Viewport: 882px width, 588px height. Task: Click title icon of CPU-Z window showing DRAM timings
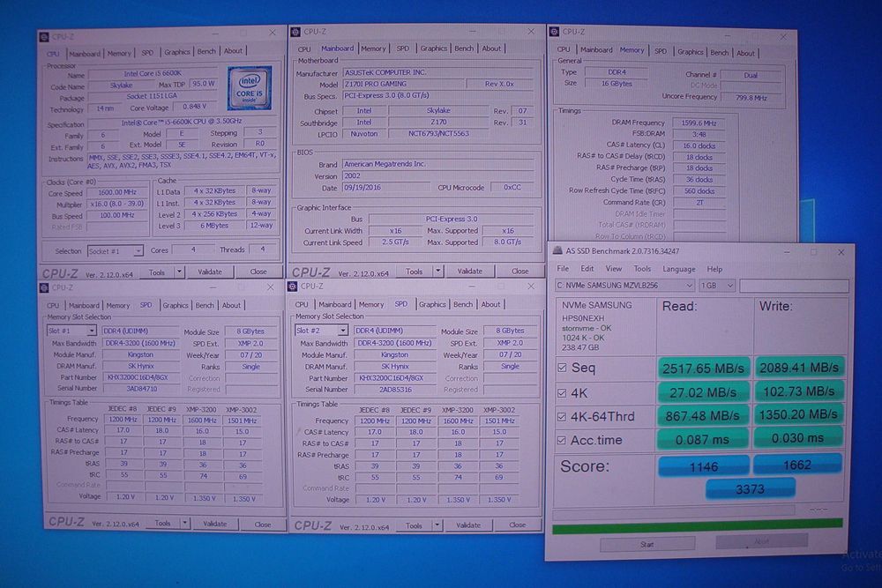[x=554, y=32]
